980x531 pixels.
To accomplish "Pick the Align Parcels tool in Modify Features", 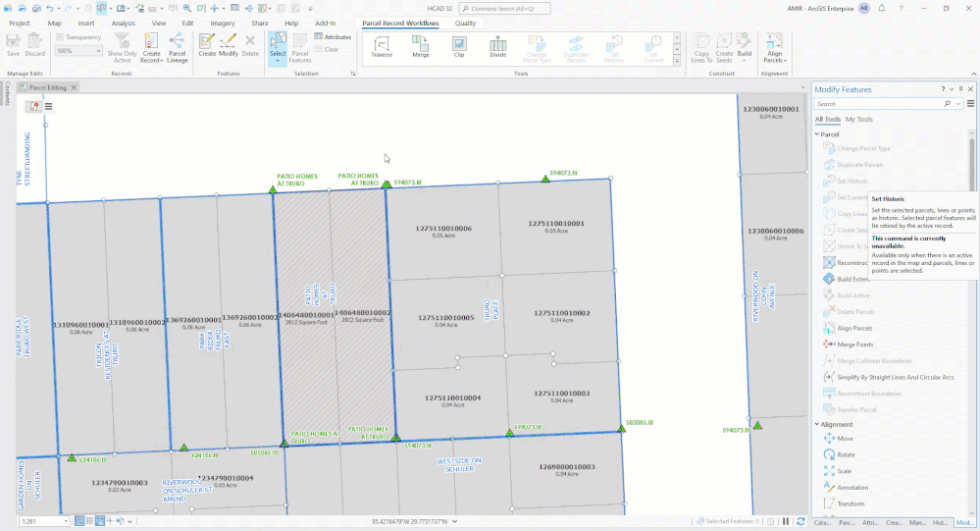I will click(x=853, y=328).
